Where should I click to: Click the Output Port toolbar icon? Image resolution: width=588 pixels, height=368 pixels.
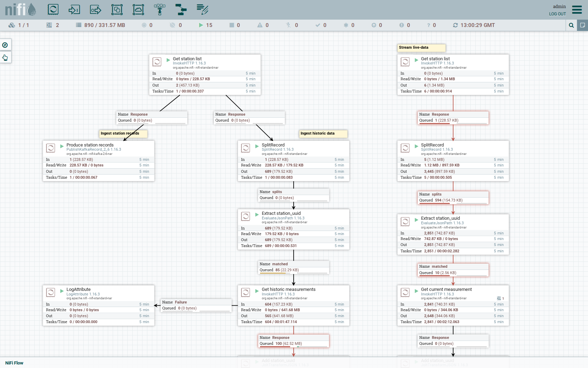(x=96, y=9)
